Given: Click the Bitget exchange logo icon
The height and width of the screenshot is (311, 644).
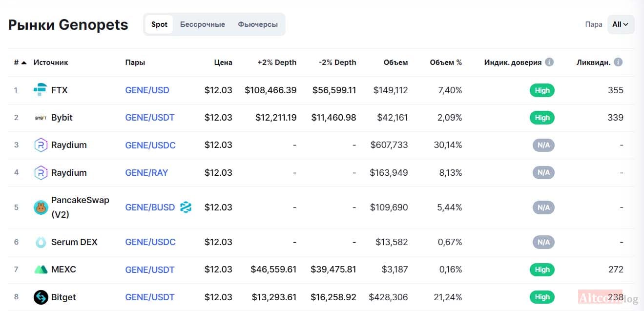Looking at the screenshot, I should [41, 297].
